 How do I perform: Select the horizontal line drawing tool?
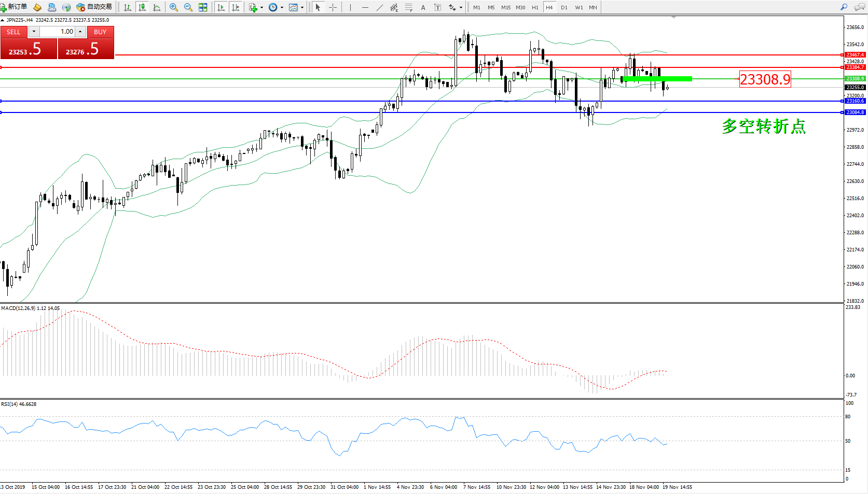[x=365, y=7]
